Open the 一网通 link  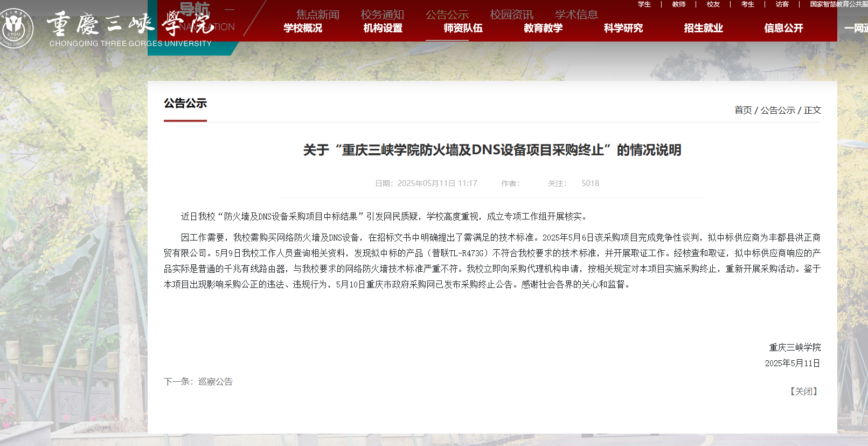[856, 28]
